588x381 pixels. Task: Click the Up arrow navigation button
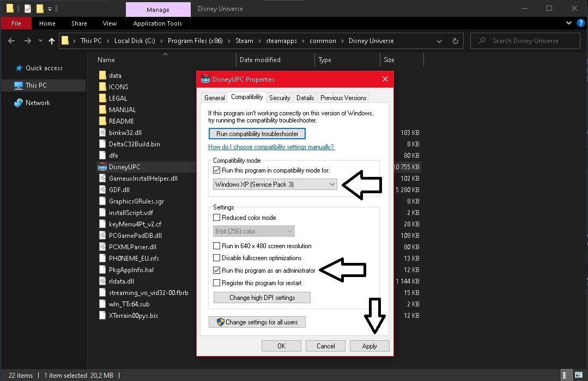(x=52, y=41)
